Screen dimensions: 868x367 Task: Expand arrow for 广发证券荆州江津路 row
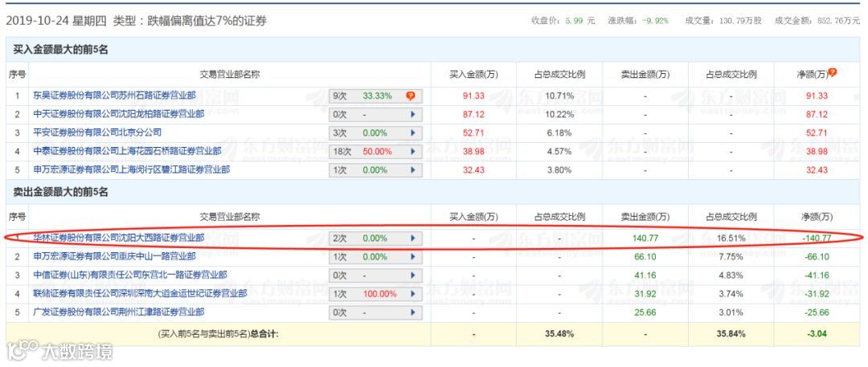pyautogui.click(x=412, y=312)
